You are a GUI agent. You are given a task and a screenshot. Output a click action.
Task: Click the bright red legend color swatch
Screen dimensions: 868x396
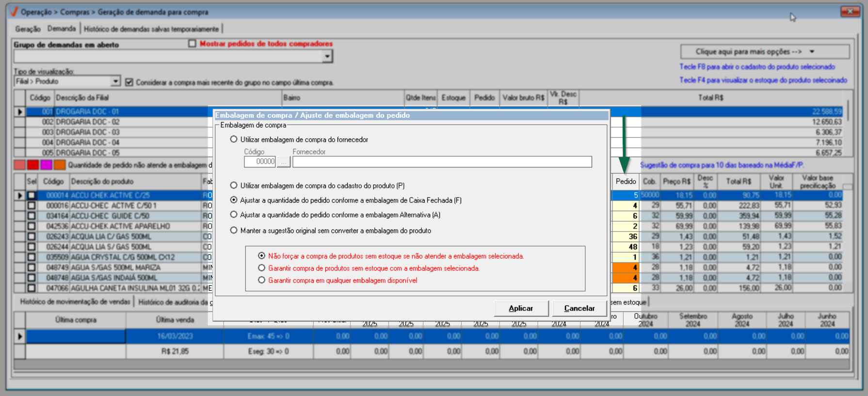click(33, 165)
